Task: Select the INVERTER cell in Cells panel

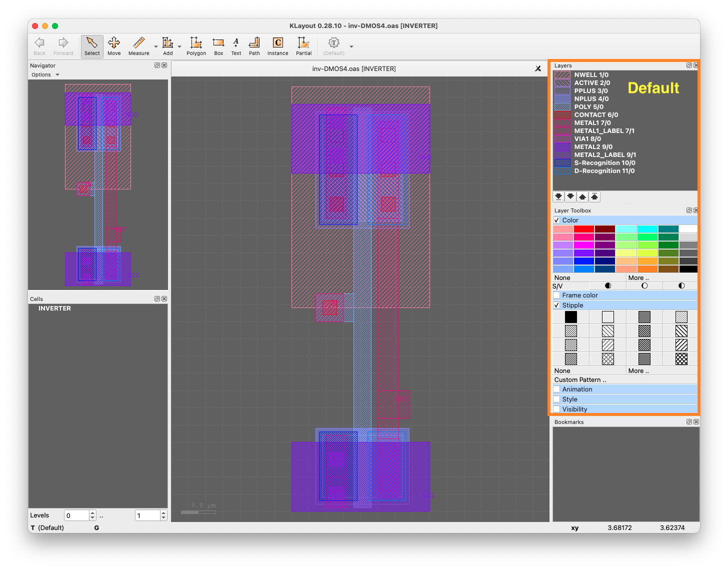Action: (x=54, y=308)
